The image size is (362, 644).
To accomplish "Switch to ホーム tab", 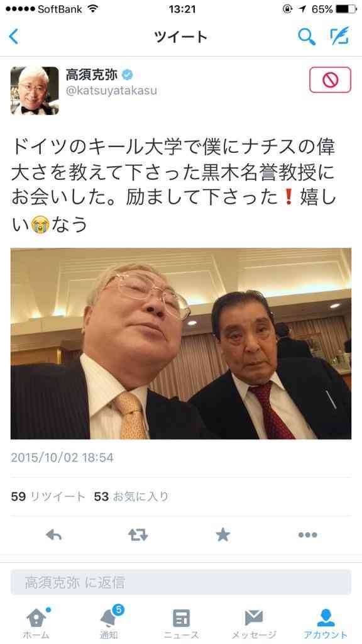I will click(36, 623).
